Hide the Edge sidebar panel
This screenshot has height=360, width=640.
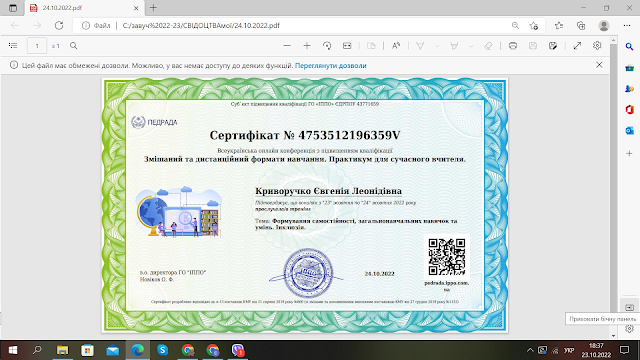point(629,307)
